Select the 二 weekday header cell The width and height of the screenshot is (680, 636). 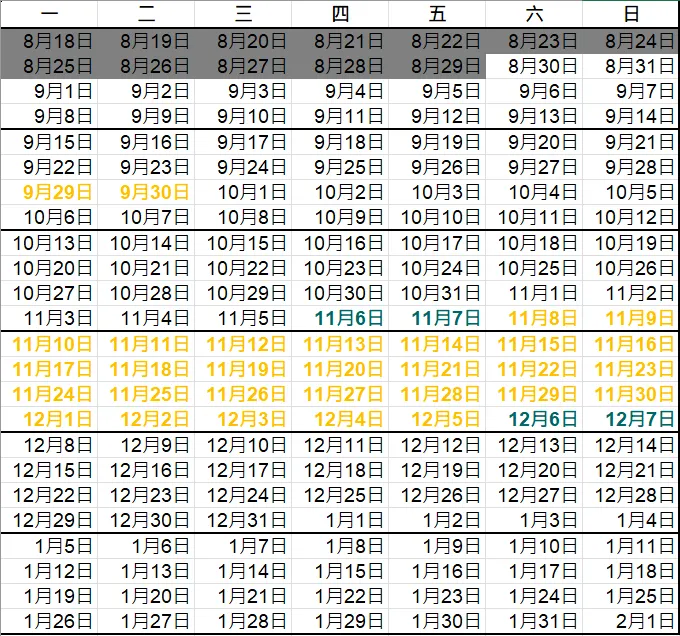(146, 14)
